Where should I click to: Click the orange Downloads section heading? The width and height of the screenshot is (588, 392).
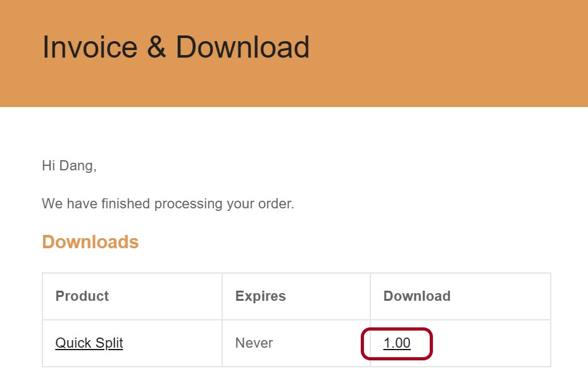point(90,242)
